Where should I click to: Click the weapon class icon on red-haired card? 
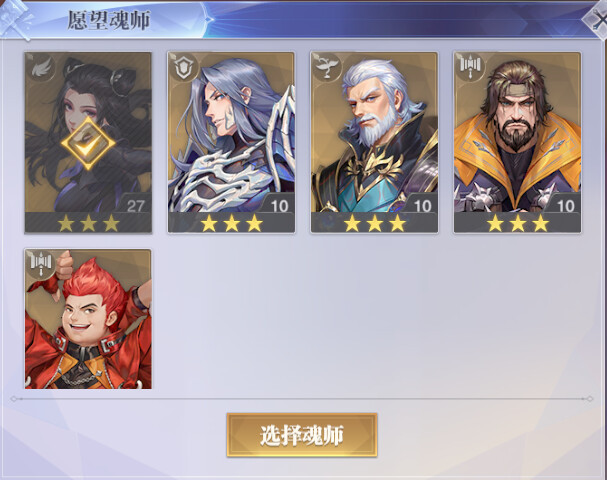41,264
